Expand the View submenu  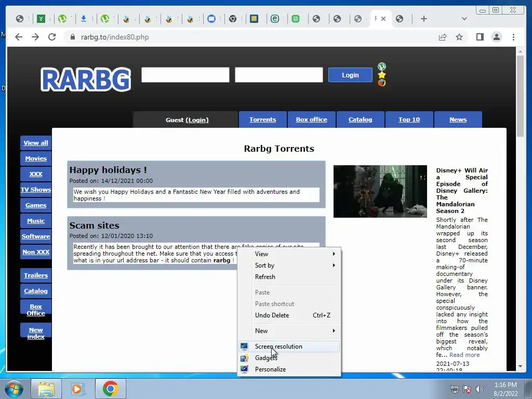[289, 254]
